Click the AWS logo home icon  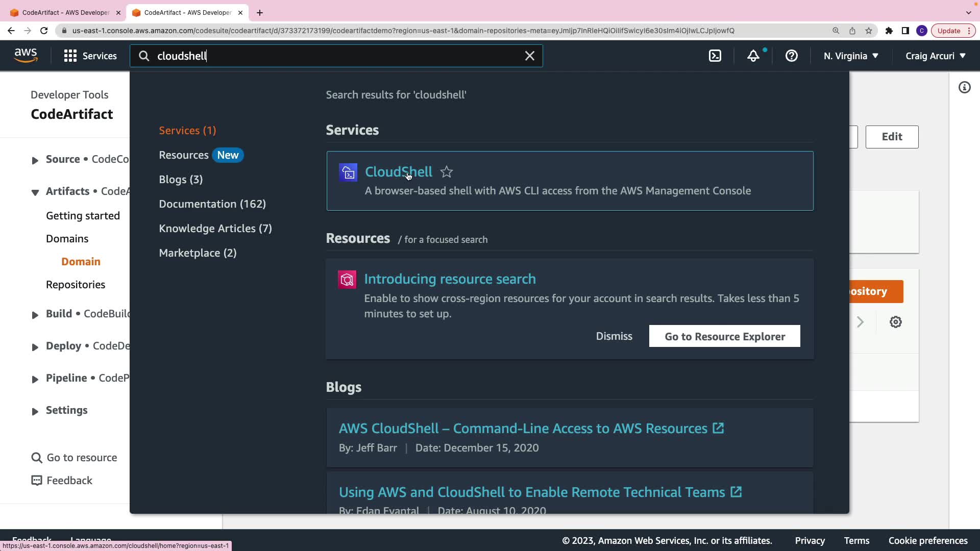pyautogui.click(x=26, y=55)
